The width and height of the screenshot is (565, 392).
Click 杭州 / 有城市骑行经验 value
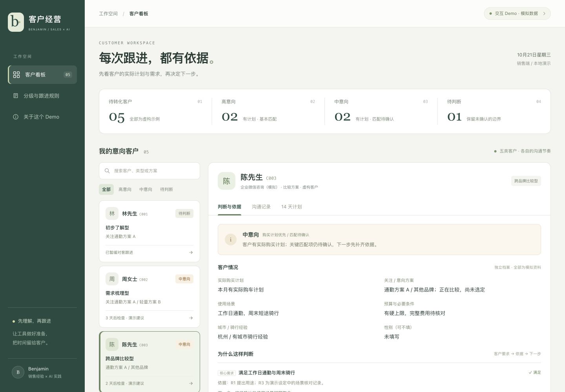[x=243, y=337]
